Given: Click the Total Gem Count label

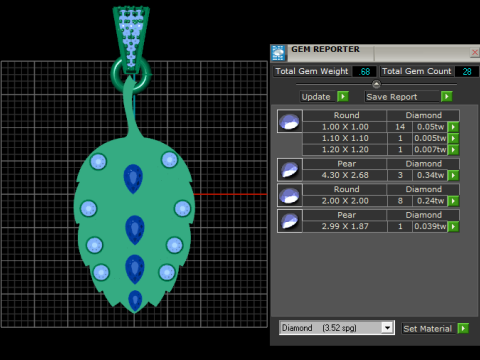Looking at the screenshot, I should point(416,71).
